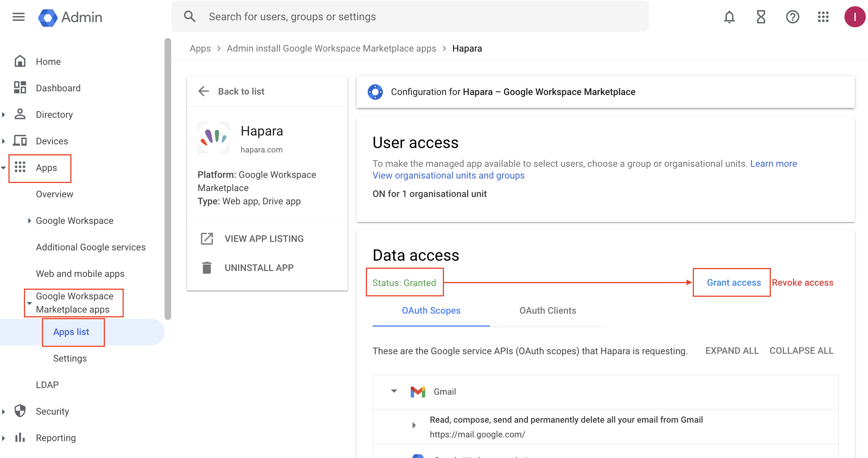The height and width of the screenshot is (458, 868).
Task: Switch to the OAuth Scopes tab
Action: [x=431, y=311]
